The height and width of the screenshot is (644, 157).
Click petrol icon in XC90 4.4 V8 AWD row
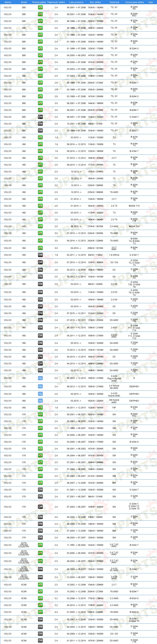coord(40,612)
